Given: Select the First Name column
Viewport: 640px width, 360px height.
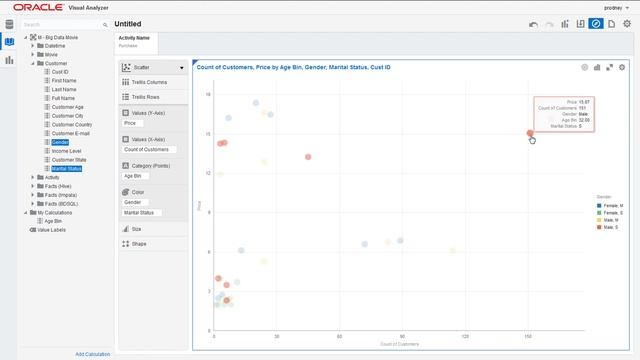Looking at the screenshot, I should 64,80.
